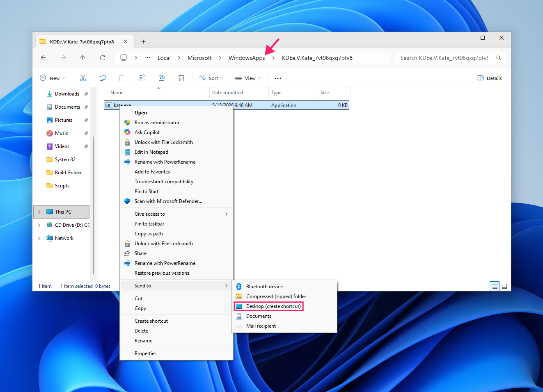Open the Sort dropdown
Viewport: 543px width, 392px height.
point(211,78)
